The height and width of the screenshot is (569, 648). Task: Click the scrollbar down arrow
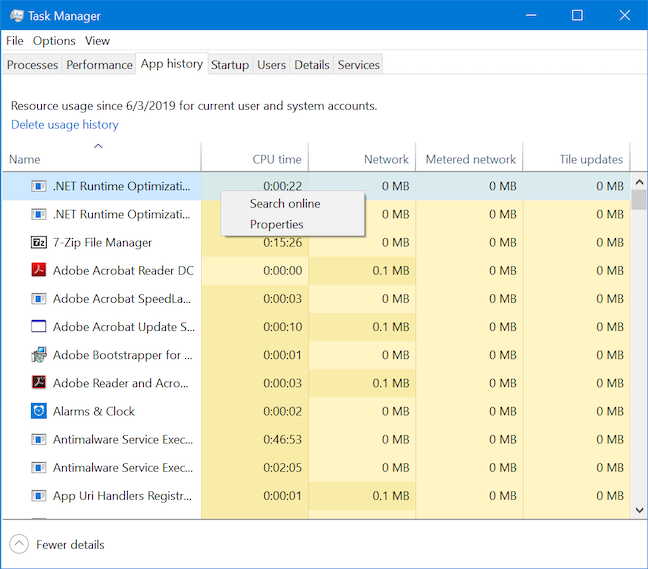click(639, 510)
